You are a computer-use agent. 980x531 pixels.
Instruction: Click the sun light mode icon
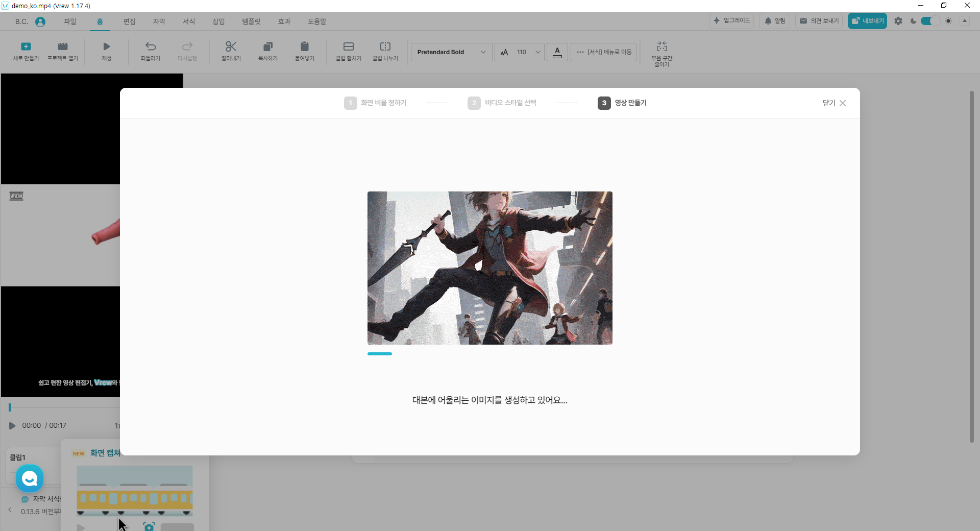948,21
